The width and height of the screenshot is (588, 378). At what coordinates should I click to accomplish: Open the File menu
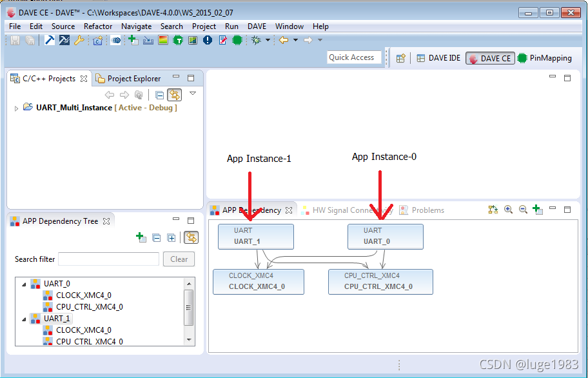[15, 26]
